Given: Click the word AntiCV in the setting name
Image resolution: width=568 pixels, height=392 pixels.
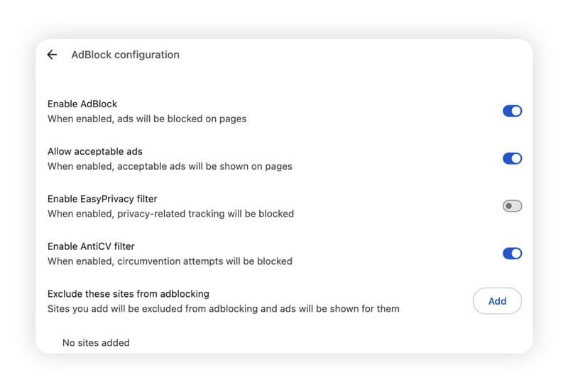Looking at the screenshot, I should 101,246.
